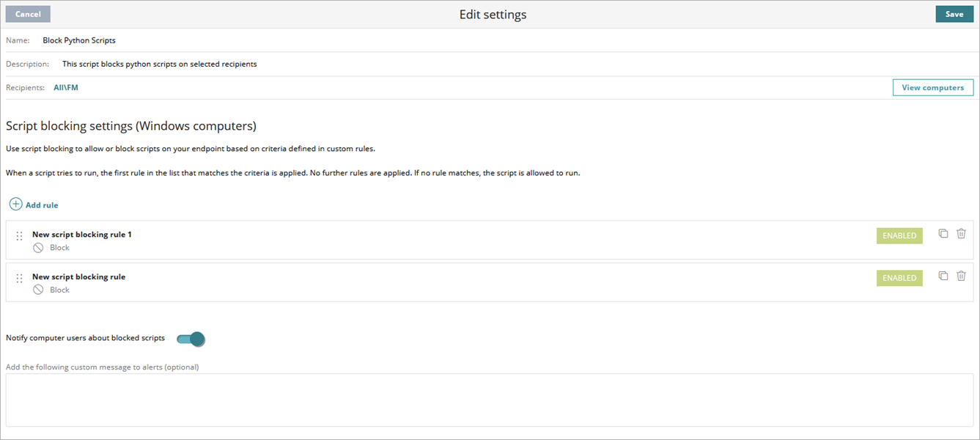The image size is (980, 440).
Task: Disable notifications about blocked scripts
Action: tap(191, 339)
